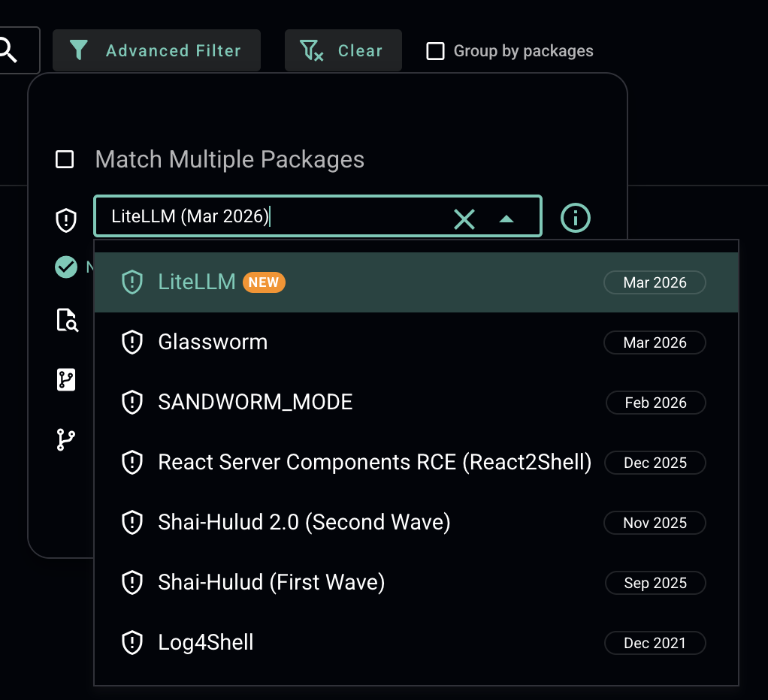The height and width of the screenshot is (700, 768).
Task: Pick Shai-Hulud 2.0 (Second Wave)
Action: tap(416, 522)
